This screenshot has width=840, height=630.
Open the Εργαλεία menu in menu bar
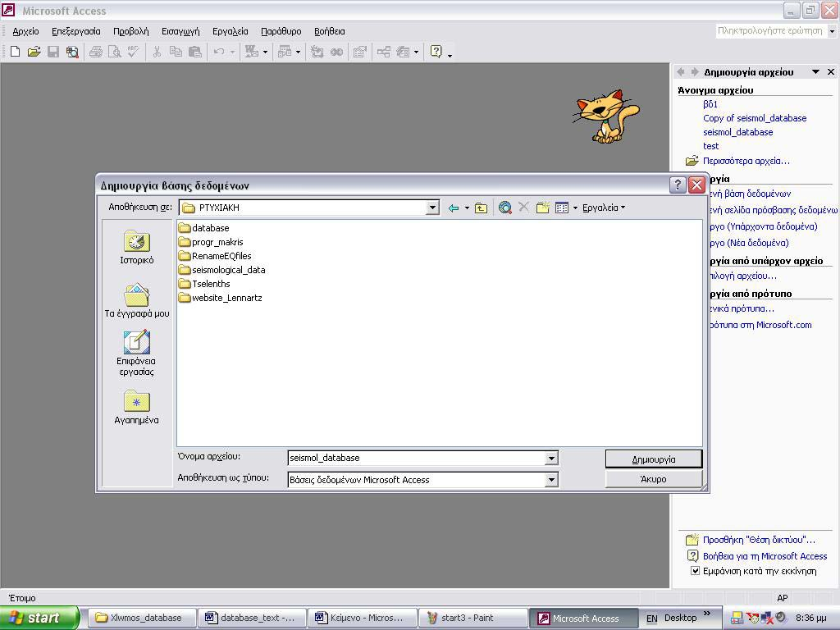click(231, 31)
